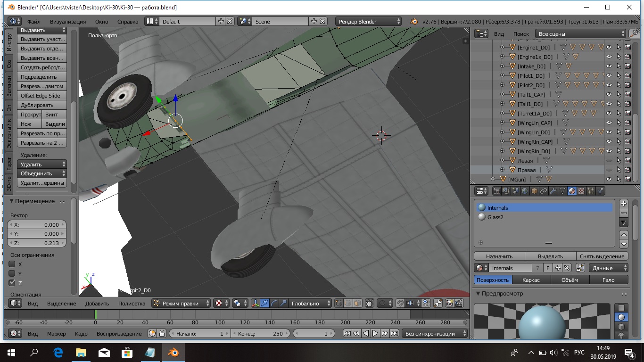This screenshot has height=362, width=644.
Task: Hide Pilot1_D0 using its eye icon
Action: point(609,75)
